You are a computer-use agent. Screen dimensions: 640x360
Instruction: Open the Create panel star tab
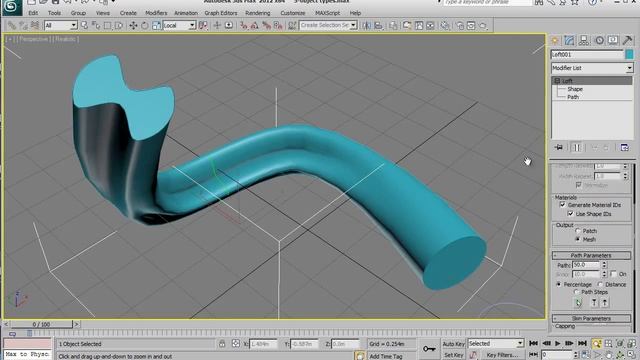[555, 40]
